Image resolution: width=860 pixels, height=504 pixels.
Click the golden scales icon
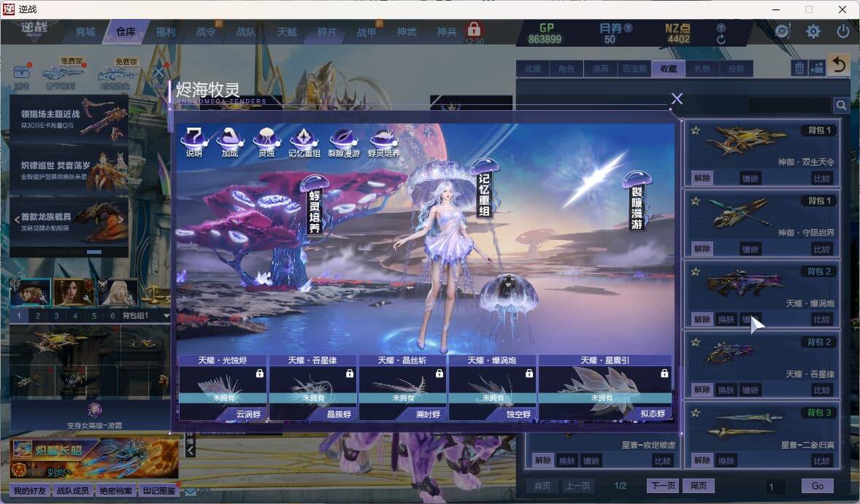(x=155, y=294)
